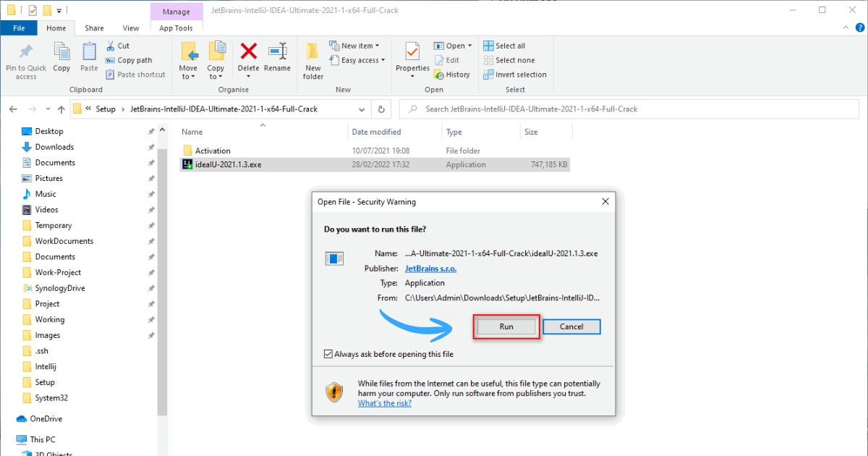Click Run in the security warning

tap(506, 326)
